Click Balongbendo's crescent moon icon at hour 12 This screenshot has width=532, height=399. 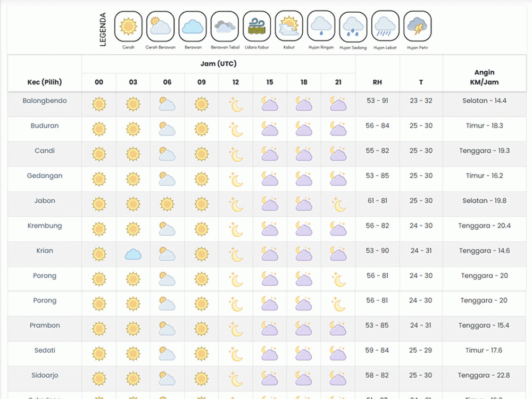pos(235,104)
